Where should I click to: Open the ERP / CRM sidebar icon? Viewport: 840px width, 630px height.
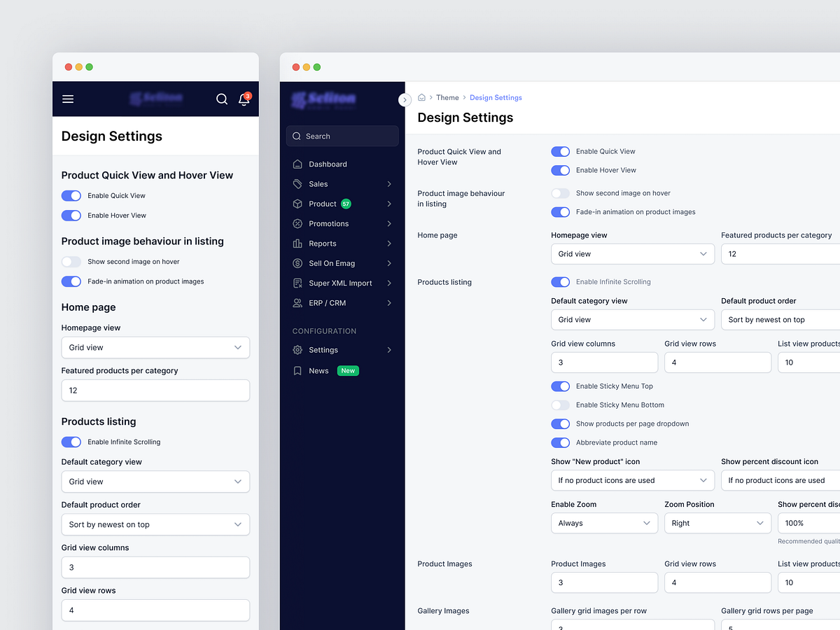[x=297, y=302]
